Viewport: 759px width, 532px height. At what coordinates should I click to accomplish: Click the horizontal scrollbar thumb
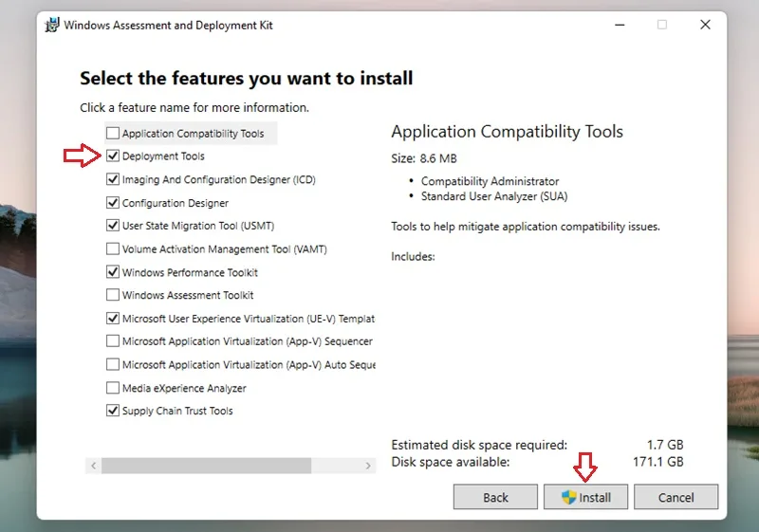(206, 466)
